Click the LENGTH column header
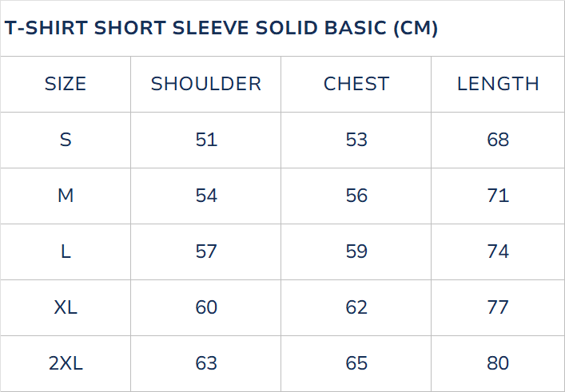The width and height of the screenshot is (565, 392). pos(498,84)
